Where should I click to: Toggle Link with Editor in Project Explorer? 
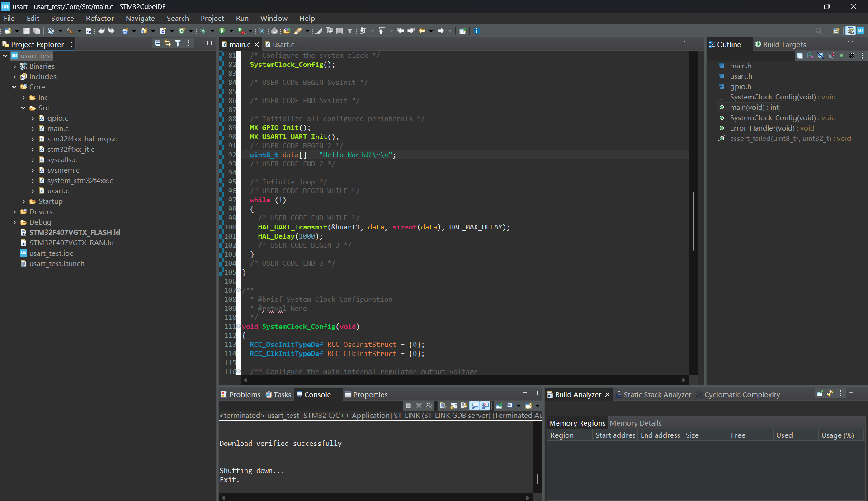point(168,43)
